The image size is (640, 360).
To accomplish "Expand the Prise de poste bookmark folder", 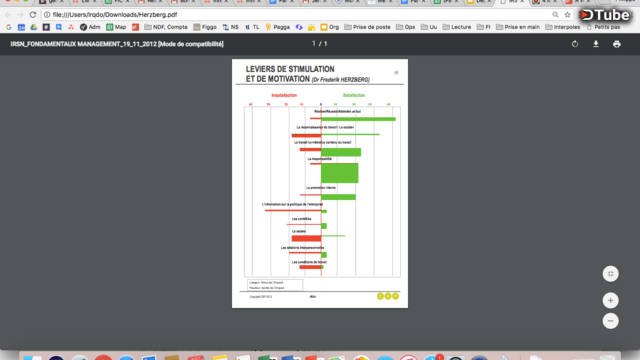I will tap(367, 27).
